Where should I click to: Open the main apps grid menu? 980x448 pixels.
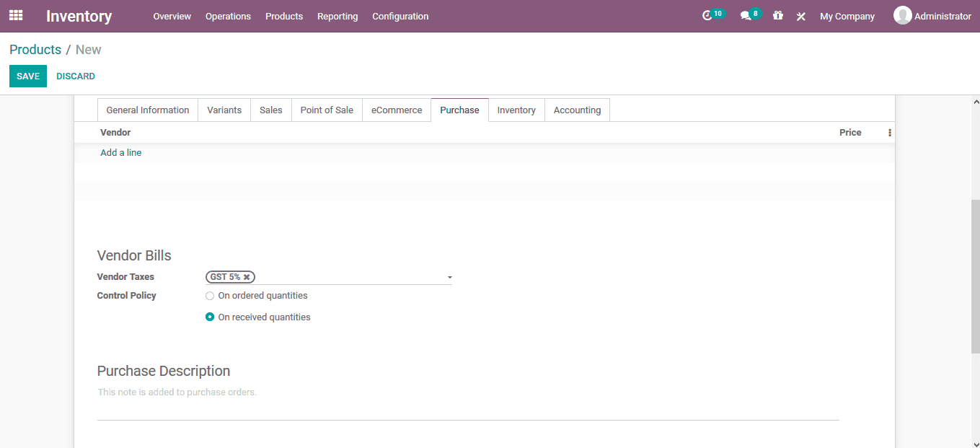coord(15,15)
